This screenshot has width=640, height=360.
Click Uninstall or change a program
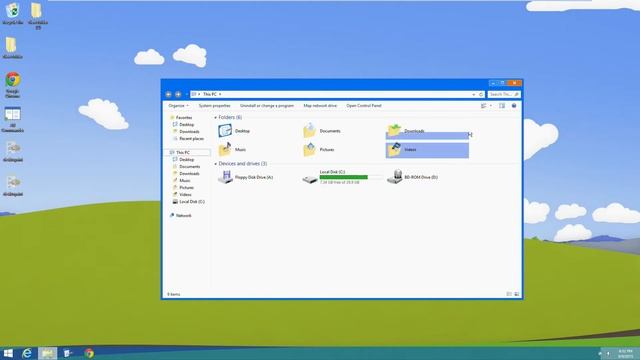click(267, 106)
